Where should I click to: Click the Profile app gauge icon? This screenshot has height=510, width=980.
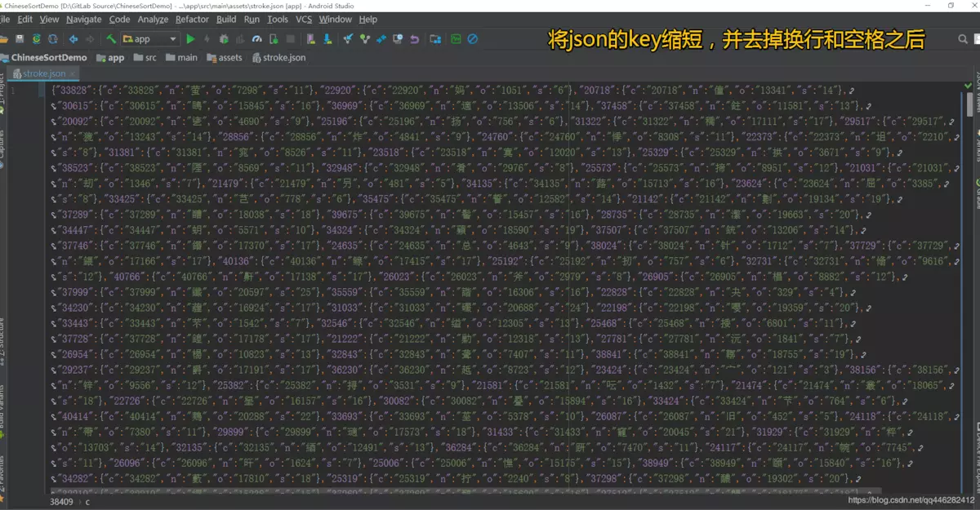(256, 38)
